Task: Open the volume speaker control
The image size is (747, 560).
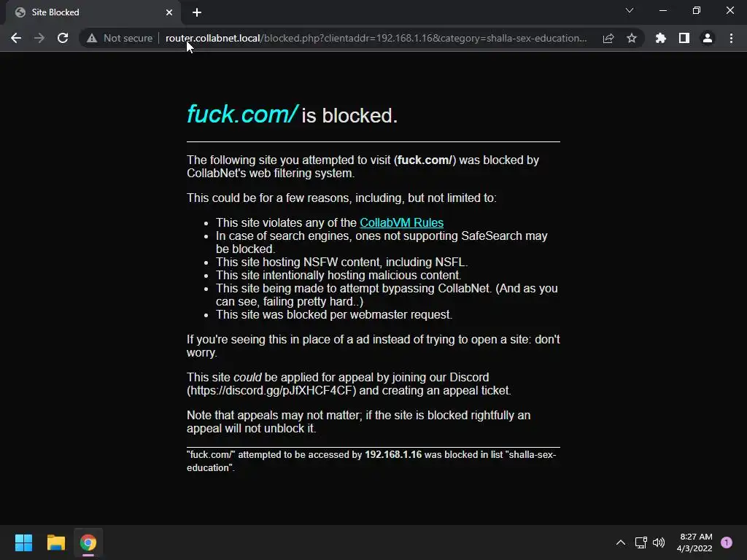Action: click(659, 542)
